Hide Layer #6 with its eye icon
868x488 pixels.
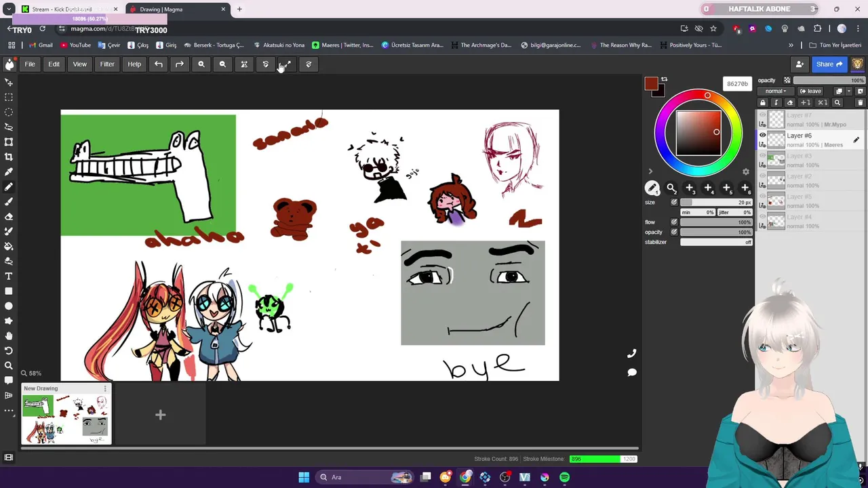pyautogui.click(x=762, y=136)
